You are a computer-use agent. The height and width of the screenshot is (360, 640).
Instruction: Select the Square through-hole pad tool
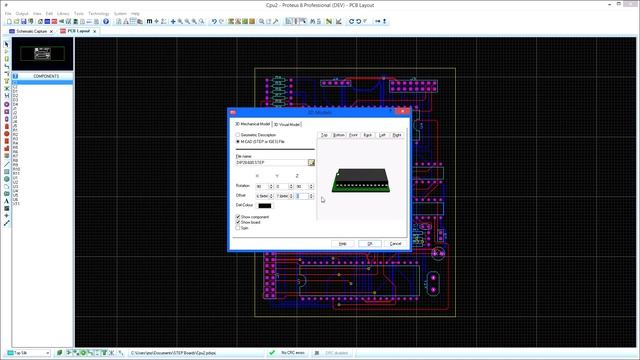tap(7, 111)
